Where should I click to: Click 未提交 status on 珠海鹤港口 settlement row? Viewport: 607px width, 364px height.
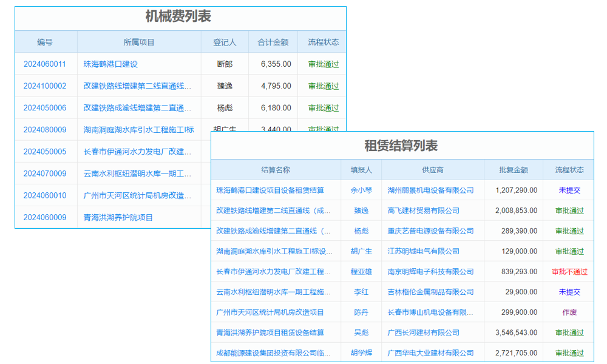tap(568, 190)
